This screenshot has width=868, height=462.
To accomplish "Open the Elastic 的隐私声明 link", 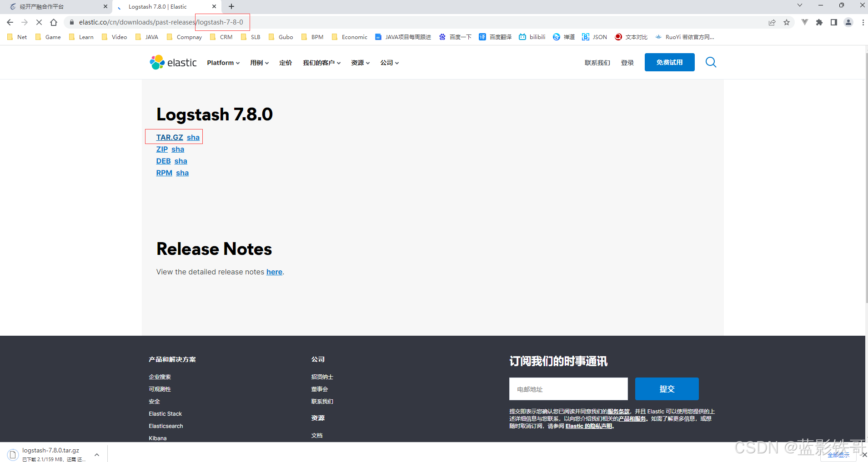I will pos(589,426).
